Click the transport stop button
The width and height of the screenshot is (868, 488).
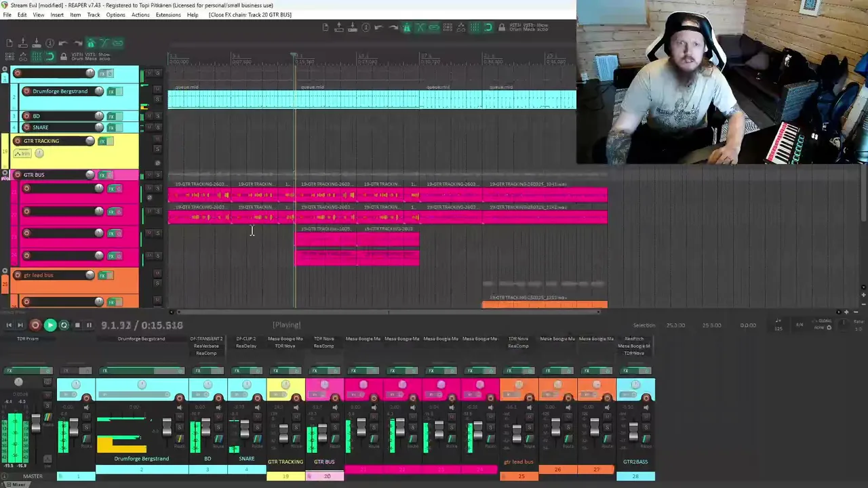pyautogui.click(x=77, y=325)
